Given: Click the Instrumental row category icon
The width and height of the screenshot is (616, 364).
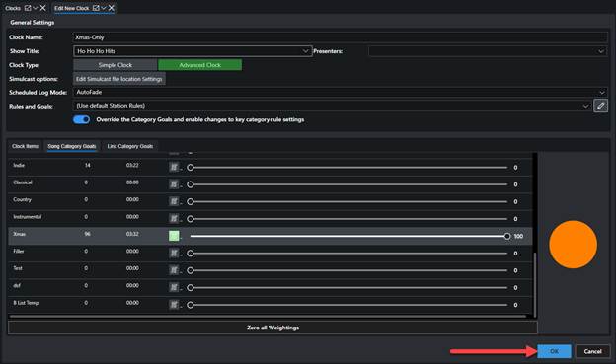Looking at the screenshot, I should tap(174, 219).
